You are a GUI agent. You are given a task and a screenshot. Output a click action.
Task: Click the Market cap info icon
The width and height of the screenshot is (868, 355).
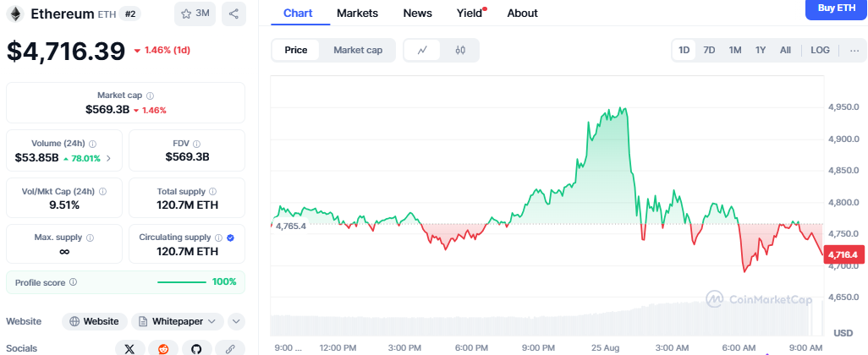coord(150,96)
